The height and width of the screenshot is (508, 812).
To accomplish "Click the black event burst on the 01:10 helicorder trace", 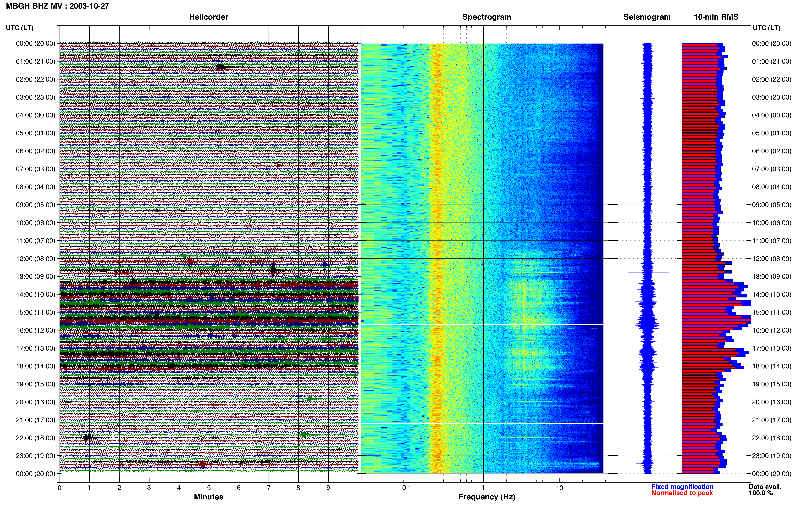I will pyautogui.click(x=221, y=67).
